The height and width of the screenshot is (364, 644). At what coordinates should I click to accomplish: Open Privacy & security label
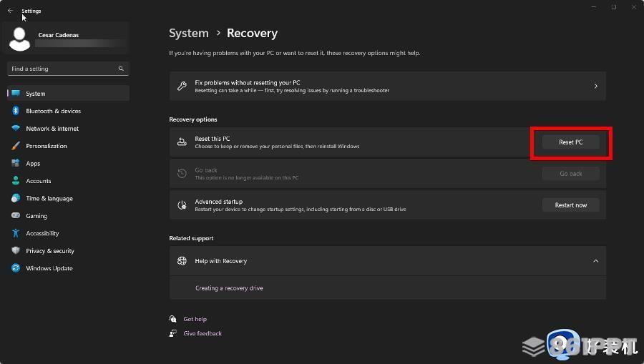(x=50, y=251)
